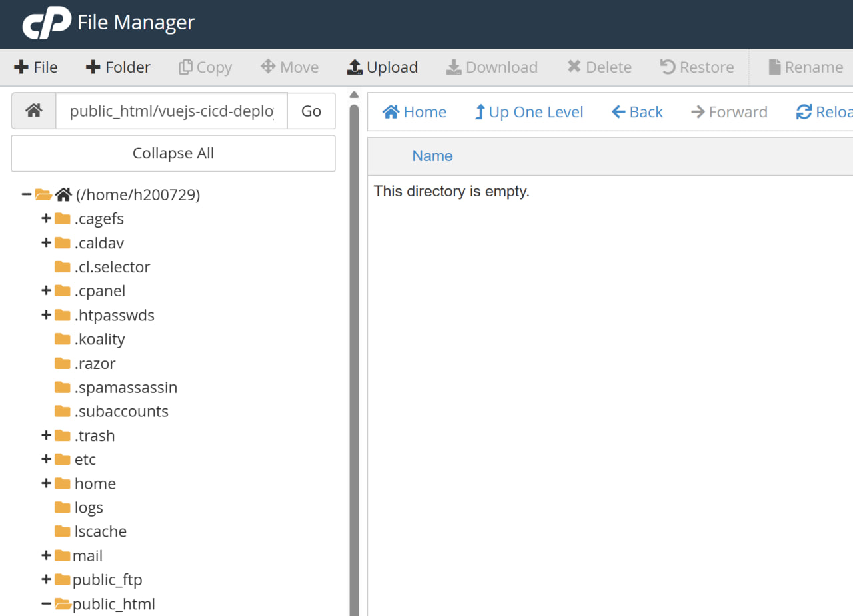The image size is (853, 616).
Task: Create a new folder with + Folder
Action: [119, 67]
